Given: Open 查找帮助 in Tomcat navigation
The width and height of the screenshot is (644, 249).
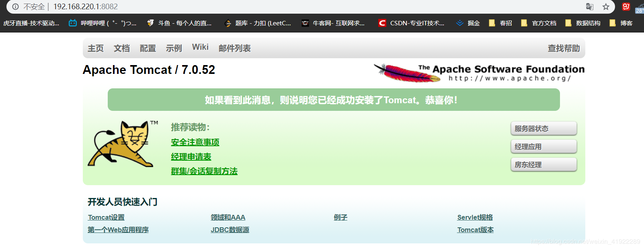Looking at the screenshot, I should (x=564, y=48).
